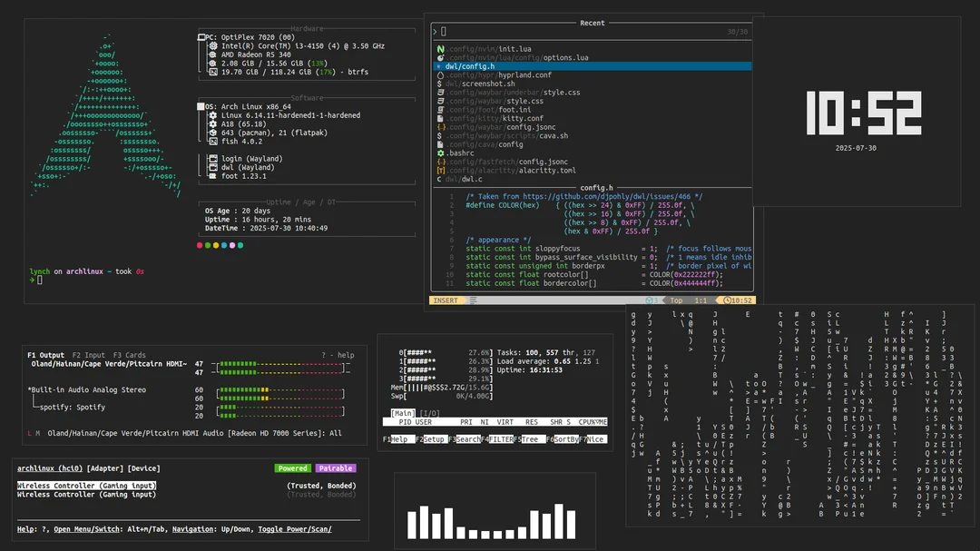This screenshot has height=551, width=980.
Task: Toggle the Pairable adapter status badge
Action: [336, 468]
